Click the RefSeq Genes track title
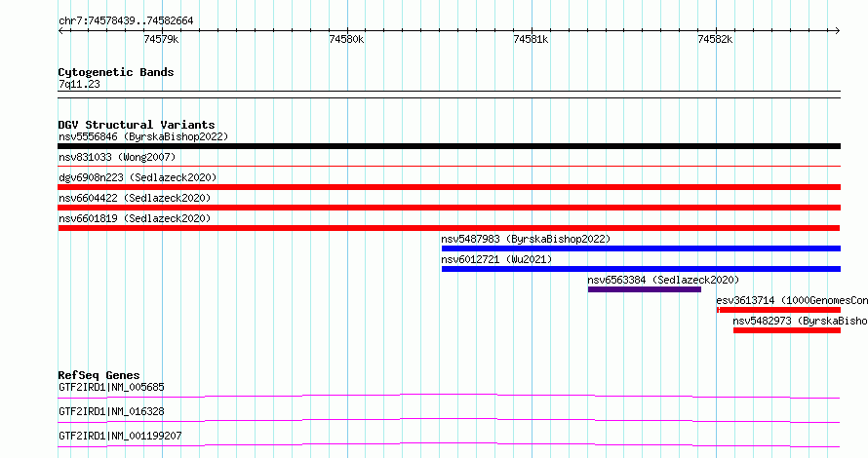This screenshot has width=868, height=458. click(99, 375)
